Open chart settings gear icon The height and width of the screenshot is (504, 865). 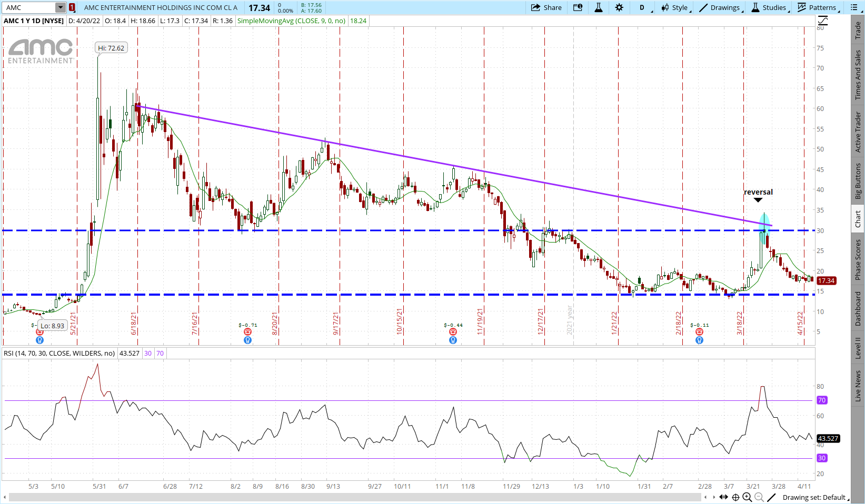tap(619, 7)
